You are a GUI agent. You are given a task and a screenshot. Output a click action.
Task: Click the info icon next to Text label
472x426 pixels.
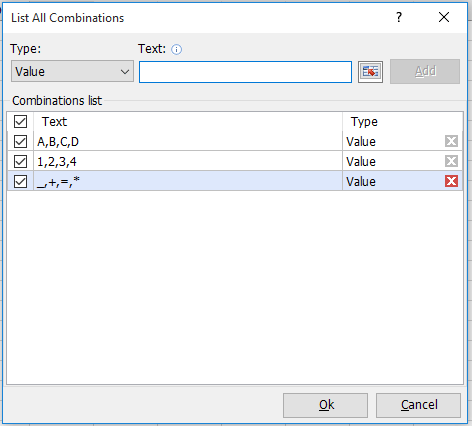pos(176,50)
